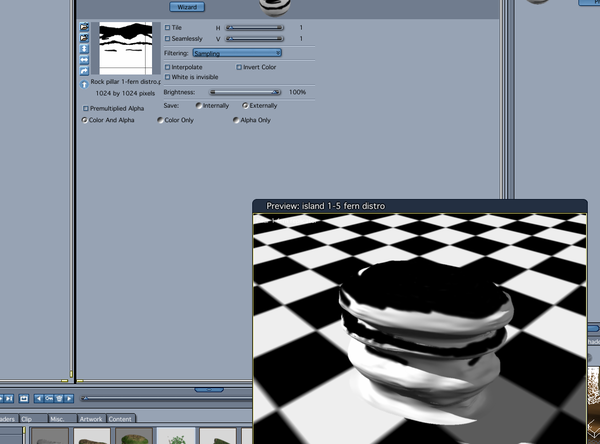This screenshot has height=444, width=600.
Task: Click the black-and-white texture map thumbnail
Action: point(126,48)
